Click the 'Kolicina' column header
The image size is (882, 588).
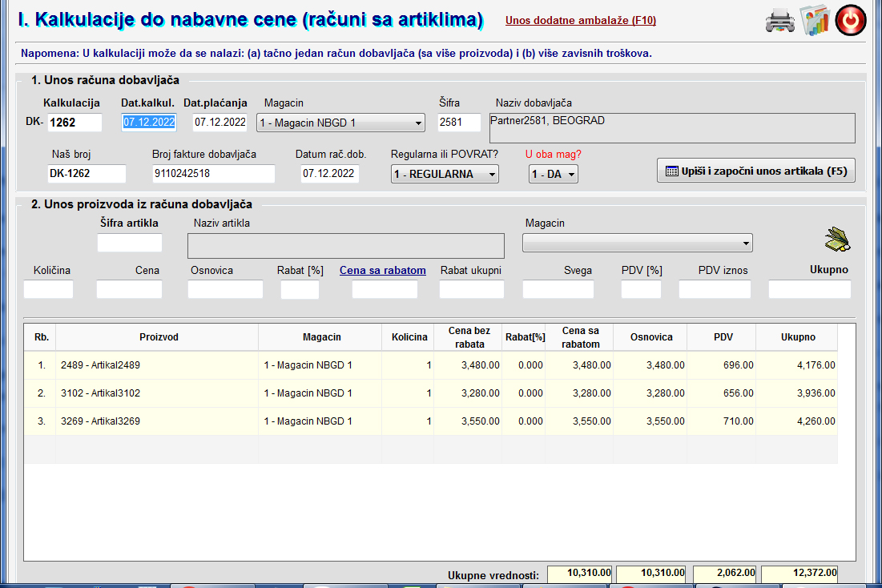pyautogui.click(x=409, y=337)
